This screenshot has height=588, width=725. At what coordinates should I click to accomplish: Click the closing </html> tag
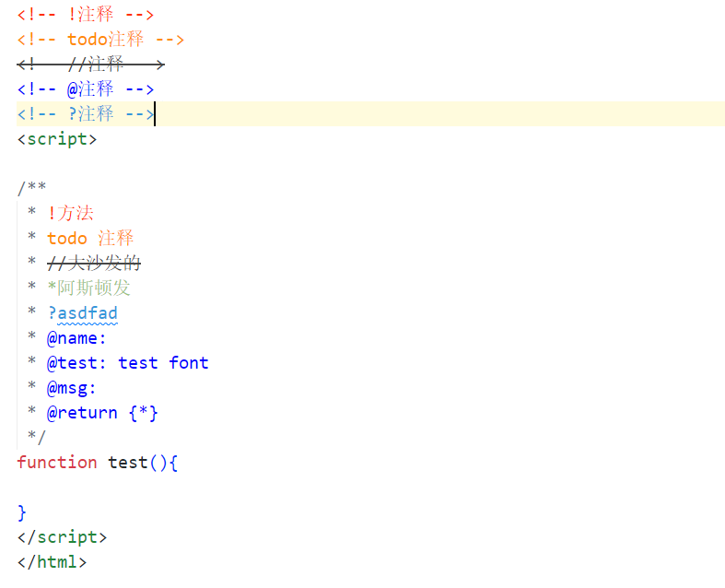pos(52,561)
